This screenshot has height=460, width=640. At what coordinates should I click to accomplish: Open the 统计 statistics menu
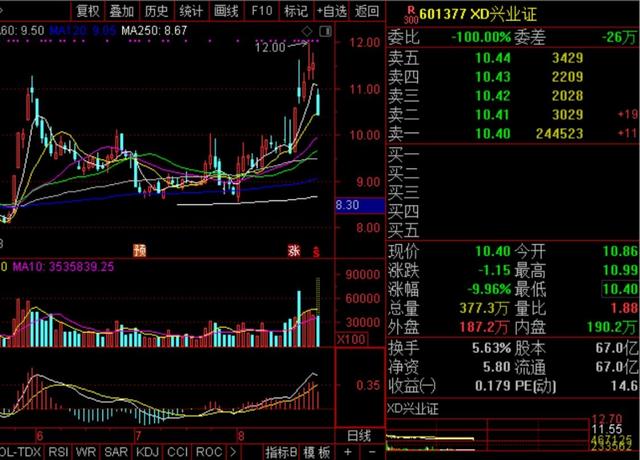[x=191, y=11]
